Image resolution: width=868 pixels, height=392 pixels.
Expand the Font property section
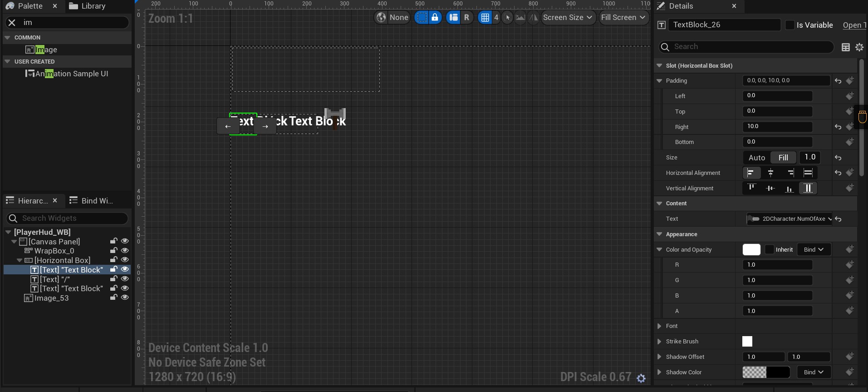point(659,326)
